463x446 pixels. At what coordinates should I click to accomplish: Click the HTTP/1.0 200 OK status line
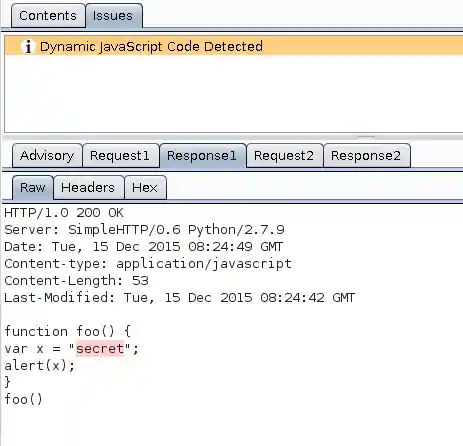pyautogui.click(x=64, y=213)
